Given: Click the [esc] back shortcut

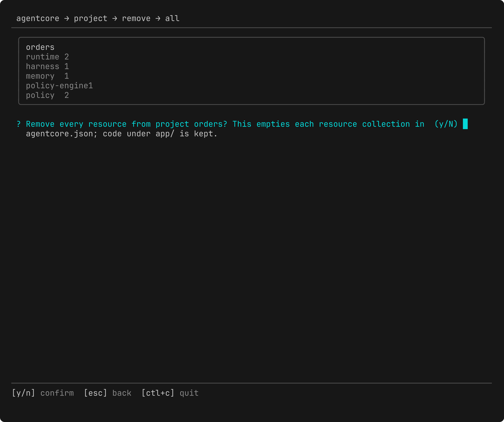Looking at the screenshot, I should [107, 393].
